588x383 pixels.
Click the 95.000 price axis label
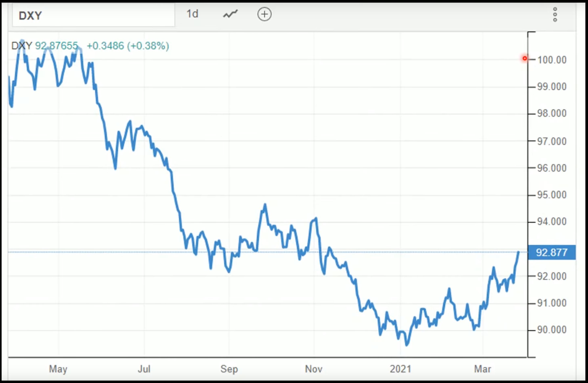click(x=552, y=195)
